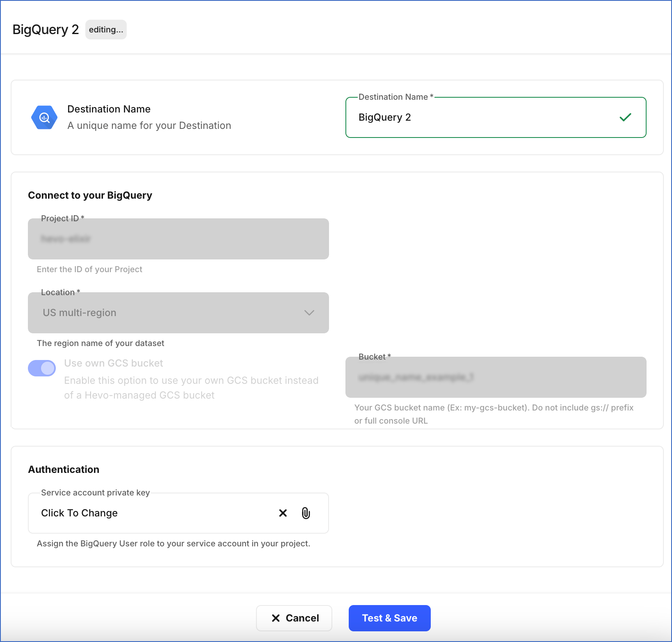672x642 pixels.
Task: Click the BigQuery hexagon logo icon
Action: [44, 117]
